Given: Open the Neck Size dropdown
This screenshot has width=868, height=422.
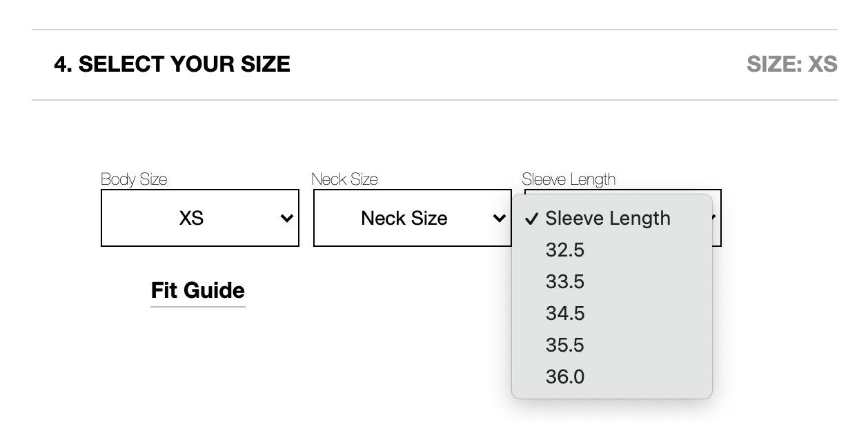Looking at the screenshot, I should 412,218.
